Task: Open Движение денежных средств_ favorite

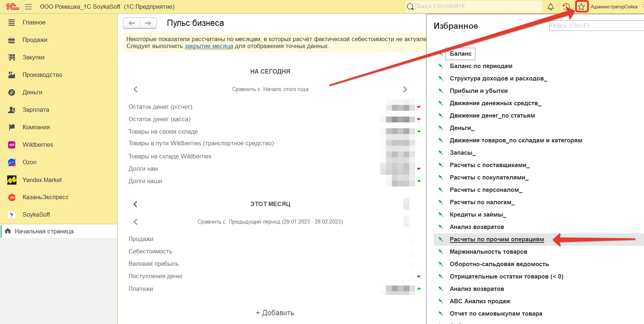Action: click(495, 103)
